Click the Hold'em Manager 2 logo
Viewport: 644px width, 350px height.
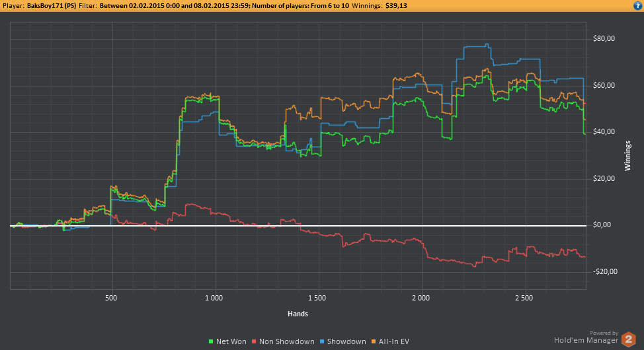tap(628, 339)
